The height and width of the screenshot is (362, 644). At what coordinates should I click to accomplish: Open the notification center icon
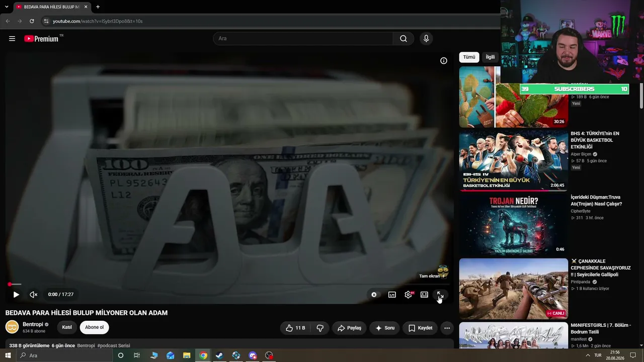(633, 355)
